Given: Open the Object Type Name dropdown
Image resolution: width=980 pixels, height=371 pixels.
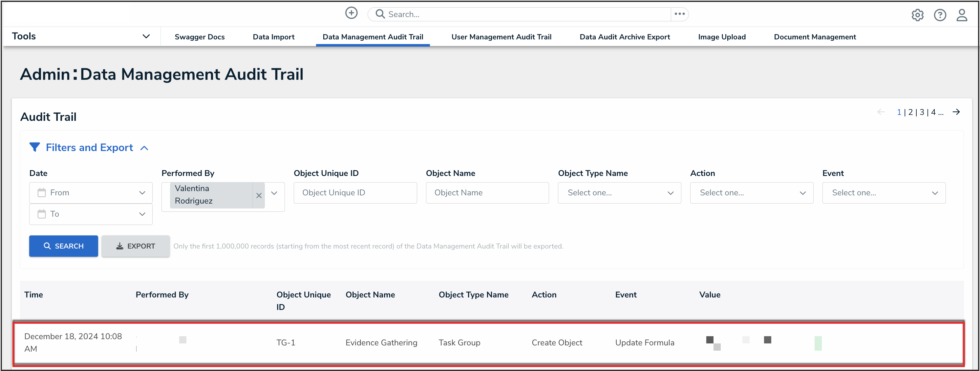Looking at the screenshot, I should pos(619,193).
